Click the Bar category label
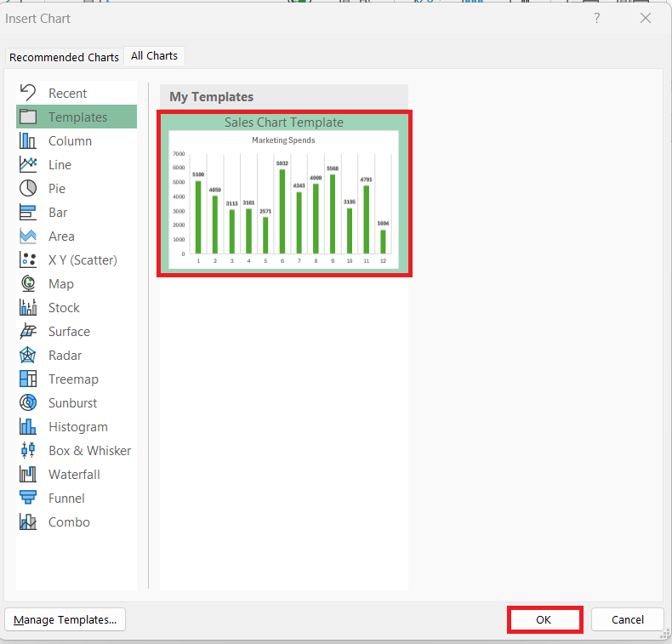The width and height of the screenshot is (672, 644). click(58, 213)
